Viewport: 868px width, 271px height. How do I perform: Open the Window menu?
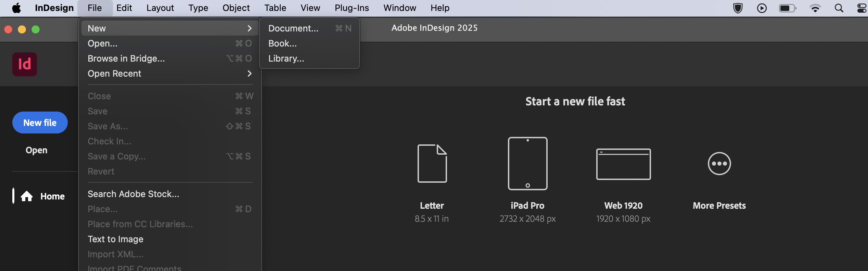(x=400, y=8)
